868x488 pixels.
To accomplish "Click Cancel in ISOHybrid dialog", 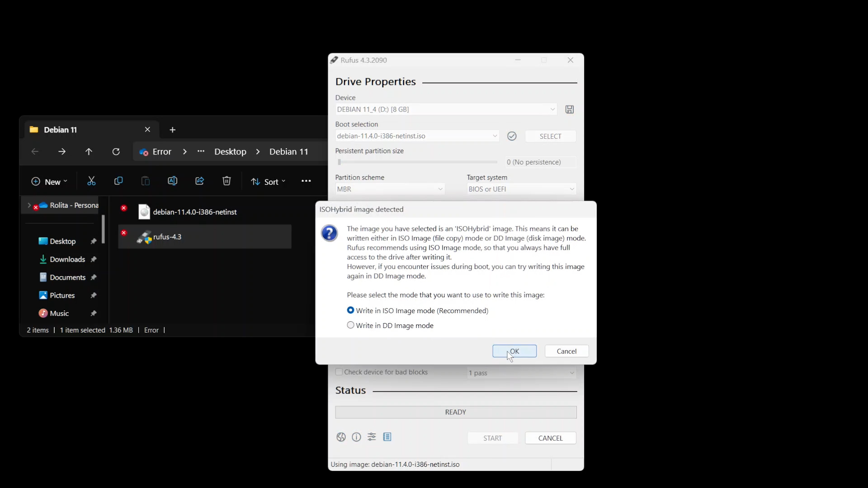I will tap(566, 351).
